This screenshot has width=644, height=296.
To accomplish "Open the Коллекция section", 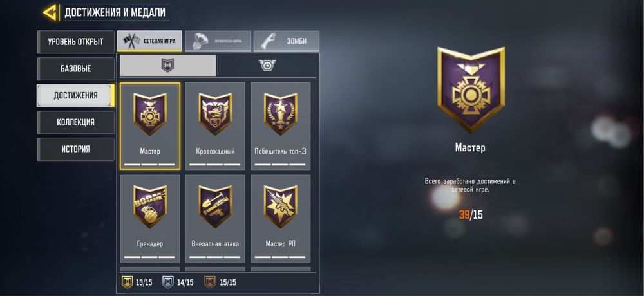I will pos(75,122).
